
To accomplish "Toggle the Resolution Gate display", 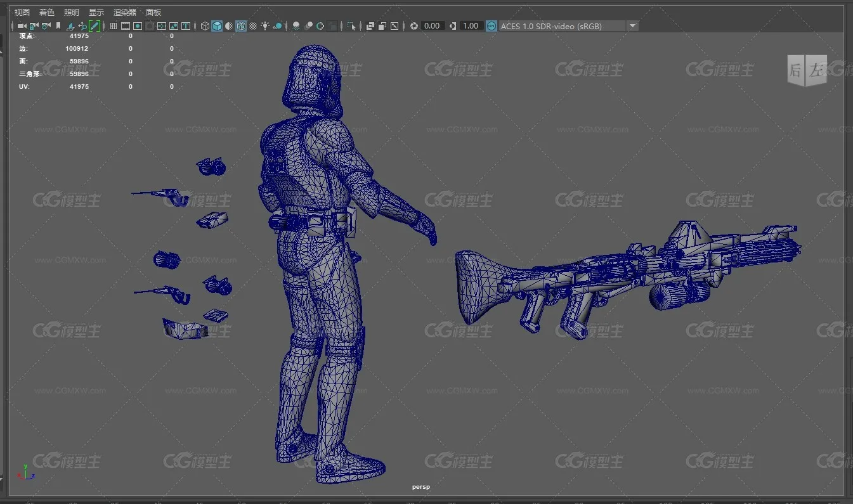I will pos(137,26).
